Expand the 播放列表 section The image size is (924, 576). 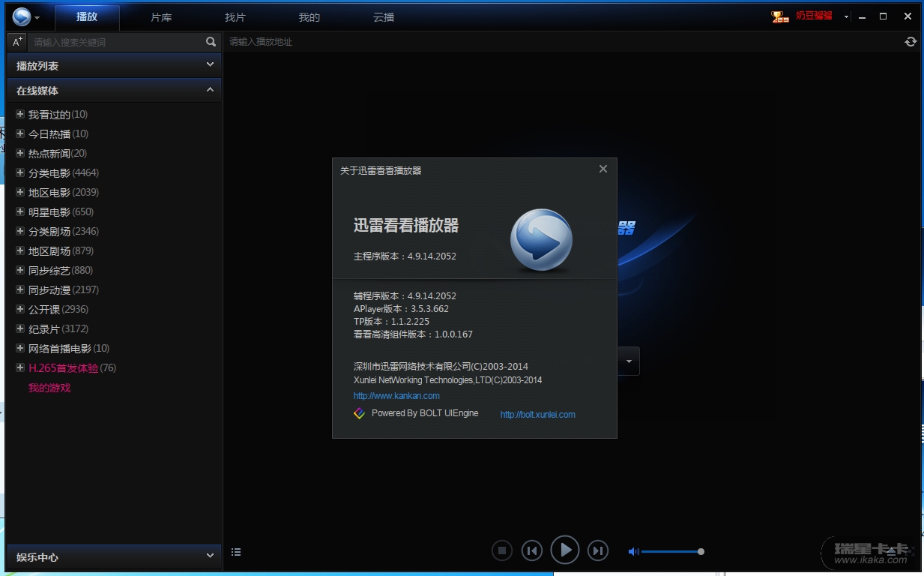point(210,65)
